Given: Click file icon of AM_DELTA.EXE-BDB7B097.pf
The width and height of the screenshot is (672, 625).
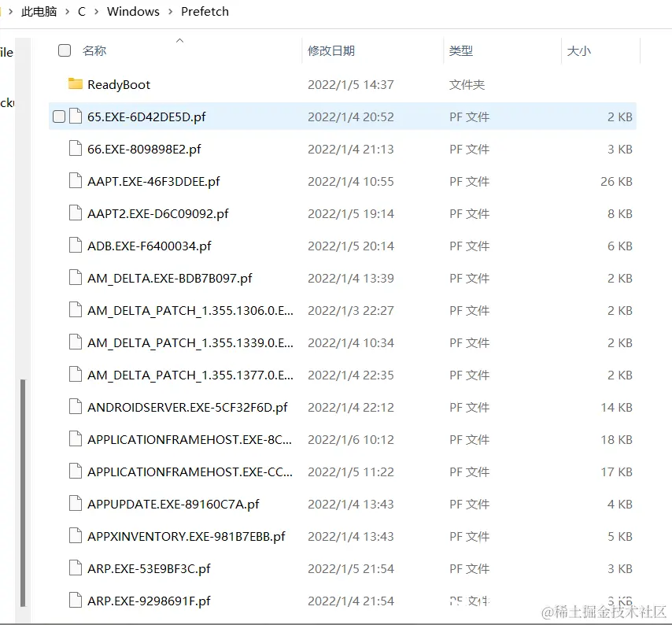Looking at the screenshot, I should point(76,277).
